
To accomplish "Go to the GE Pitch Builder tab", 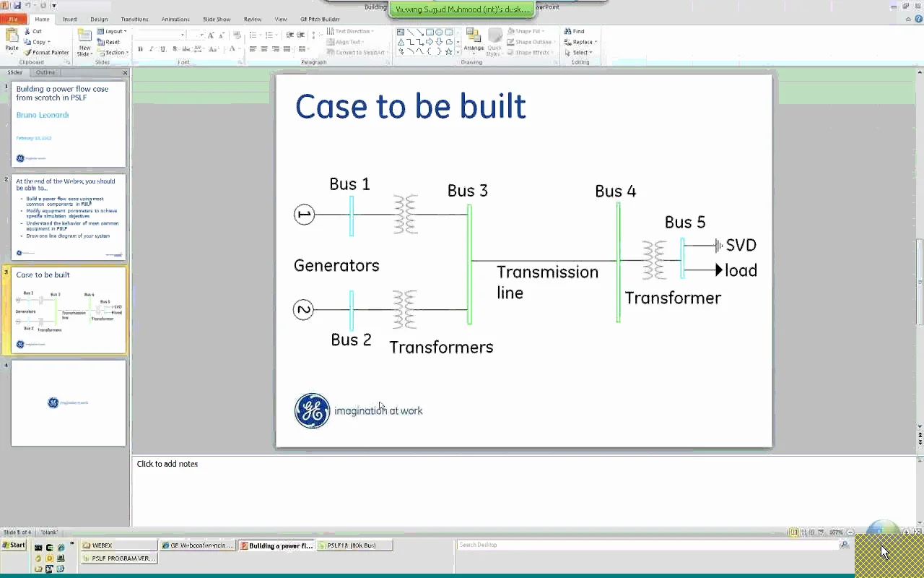I will (x=320, y=20).
